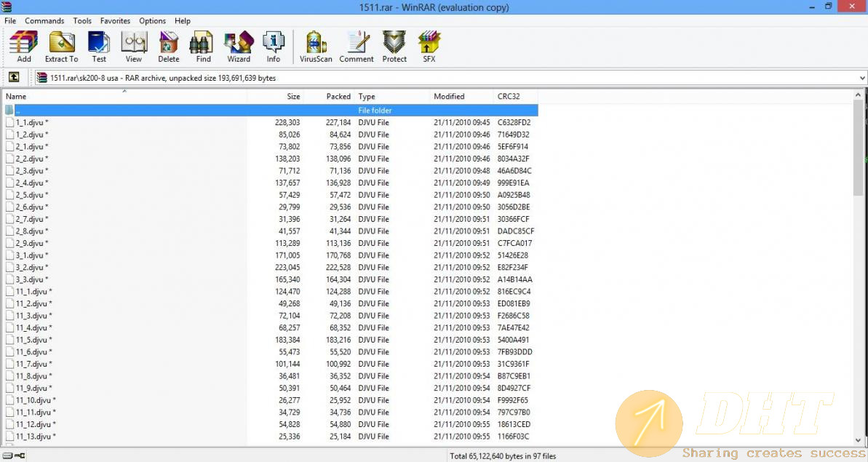868x462 pixels.
Task: Click the View toolbar icon
Action: (133, 43)
